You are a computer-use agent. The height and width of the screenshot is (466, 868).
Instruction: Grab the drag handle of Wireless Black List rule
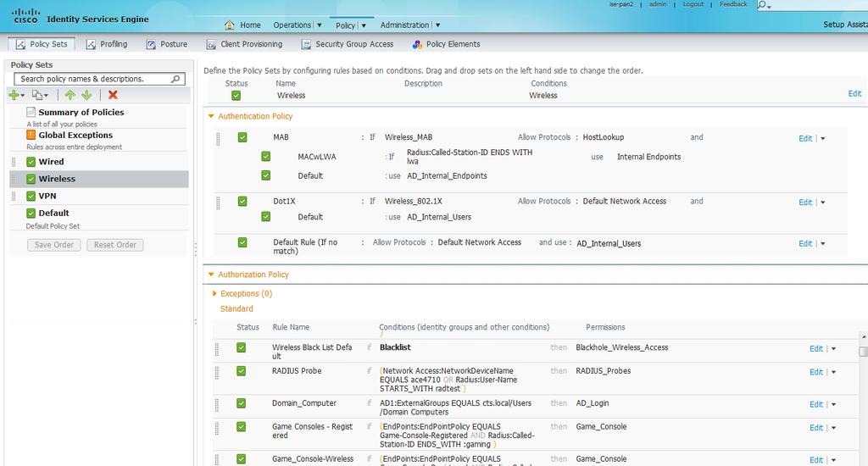(x=217, y=349)
